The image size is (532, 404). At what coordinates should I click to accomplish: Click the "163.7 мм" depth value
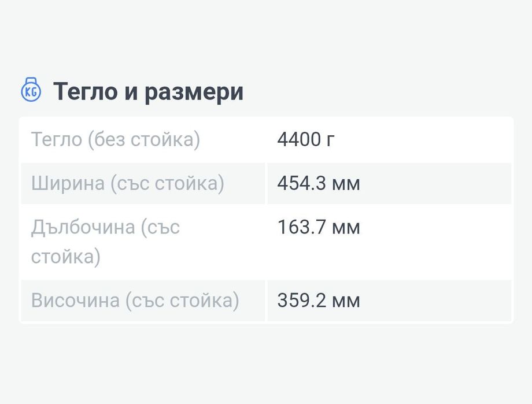319,227
